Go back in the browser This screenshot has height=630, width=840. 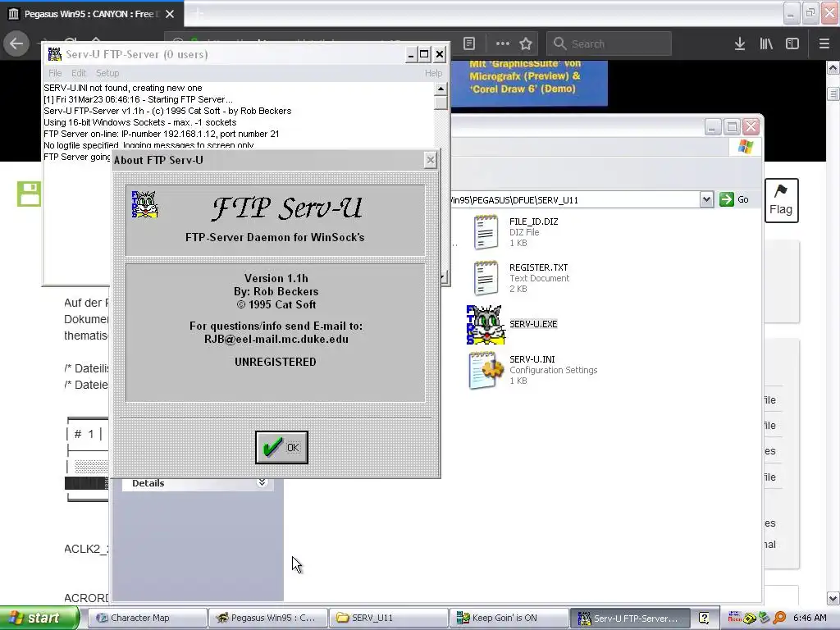pyautogui.click(x=16, y=43)
